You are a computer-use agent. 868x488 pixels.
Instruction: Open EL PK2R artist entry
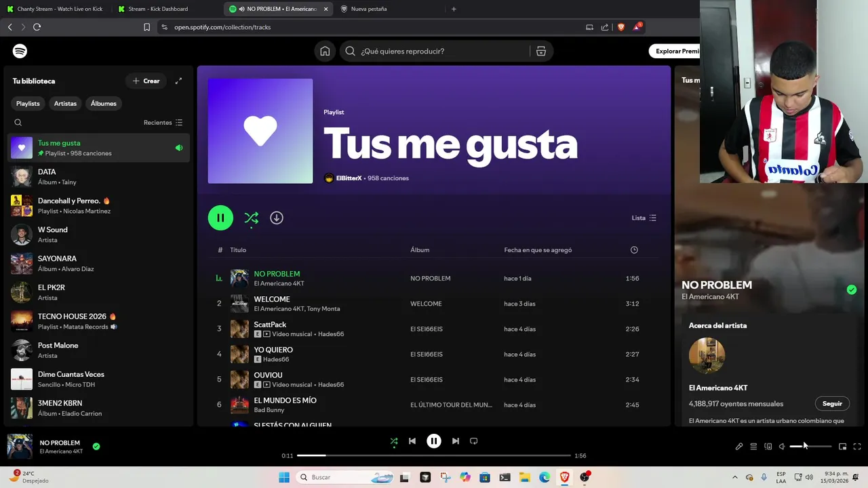(x=99, y=292)
